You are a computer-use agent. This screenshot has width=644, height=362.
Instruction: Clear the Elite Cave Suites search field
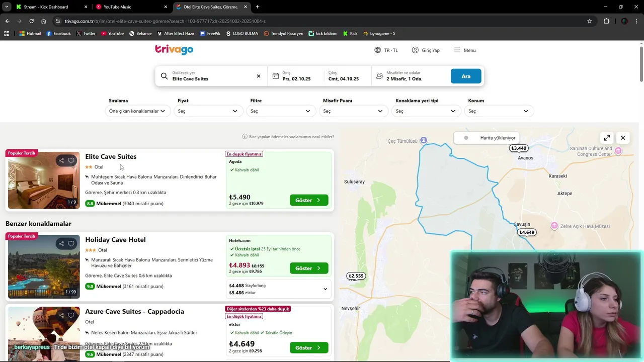click(x=259, y=76)
